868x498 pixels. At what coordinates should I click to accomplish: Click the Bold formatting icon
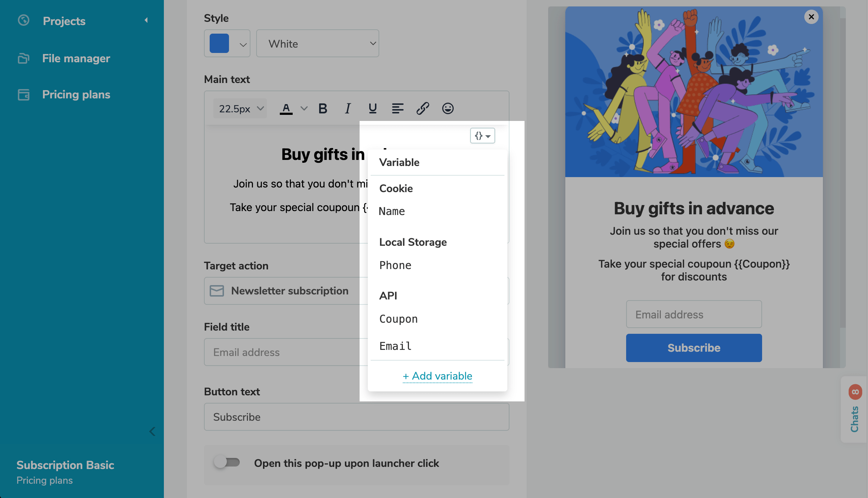click(323, 108)
